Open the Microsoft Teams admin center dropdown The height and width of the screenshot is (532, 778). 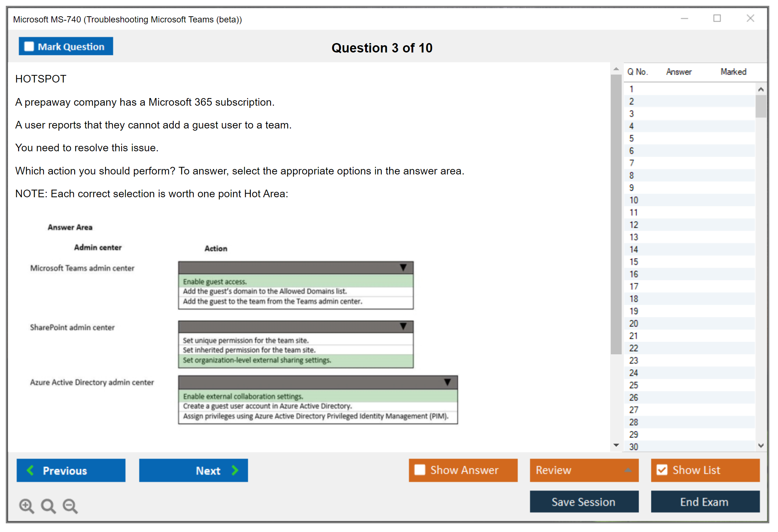pos(403,267)
